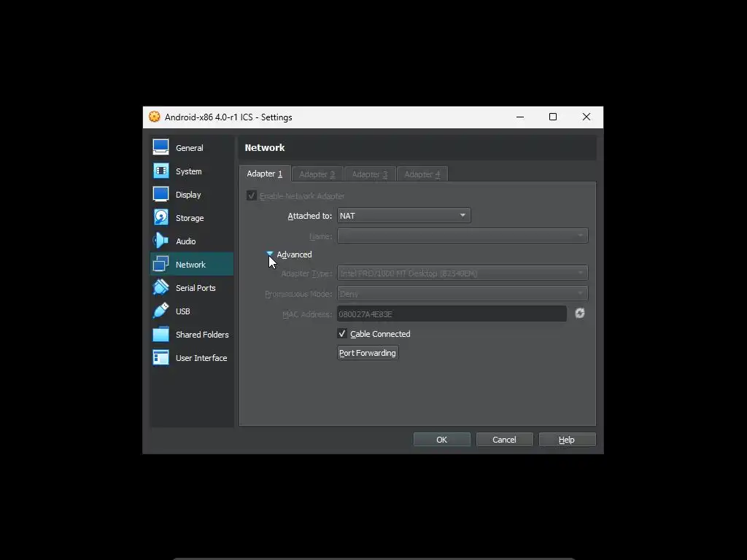This screenshot has width=747, height=560.
Task: Open the Name combo box
Action: coord(462,236)
